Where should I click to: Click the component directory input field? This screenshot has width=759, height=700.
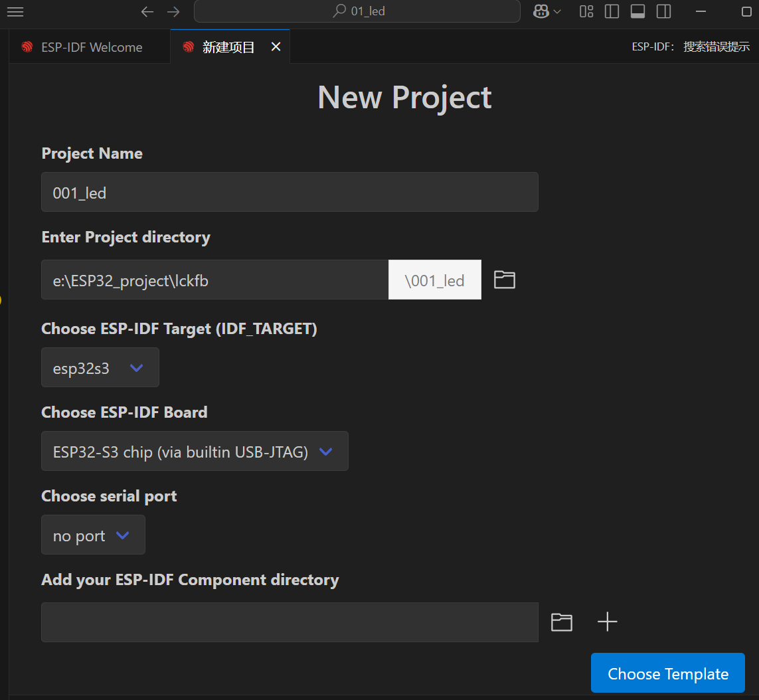[x=290, y=622]
